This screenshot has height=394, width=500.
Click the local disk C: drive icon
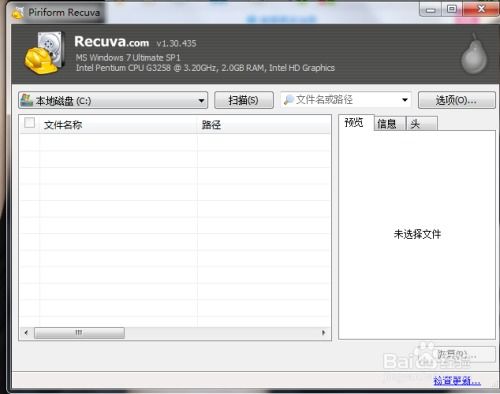(27, 100)
